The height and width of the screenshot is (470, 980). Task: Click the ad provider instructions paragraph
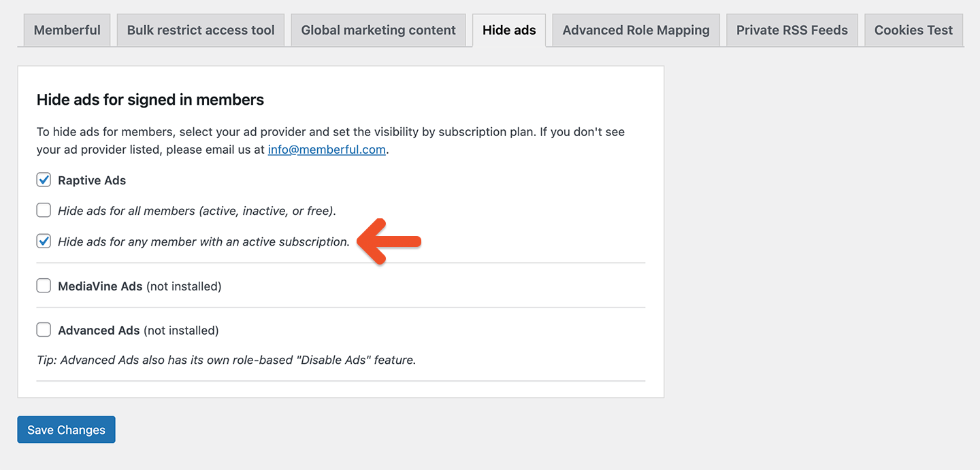(x=330, y=140)
